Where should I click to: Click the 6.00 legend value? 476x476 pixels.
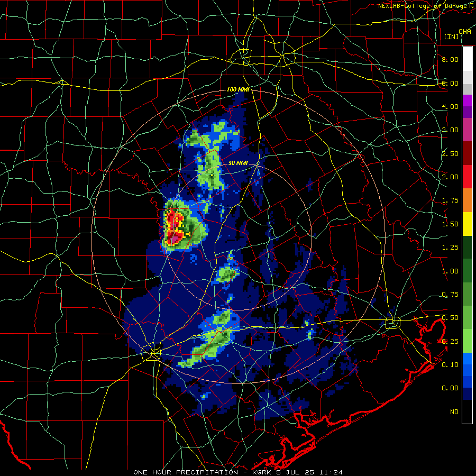tap(450, 83)
